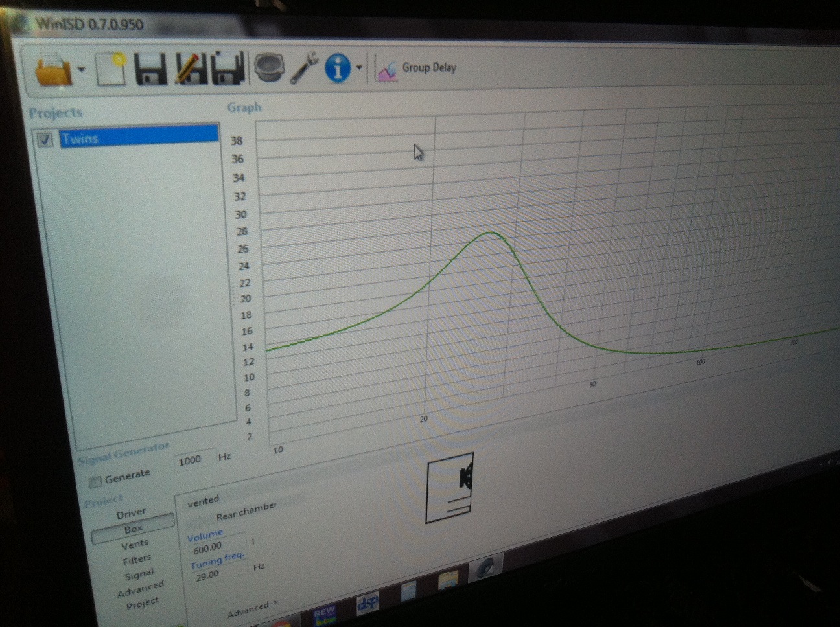Viewport: 840px width, 627px height.
Task: Create a new project with the blank page icon
Action: click(111, 69)
